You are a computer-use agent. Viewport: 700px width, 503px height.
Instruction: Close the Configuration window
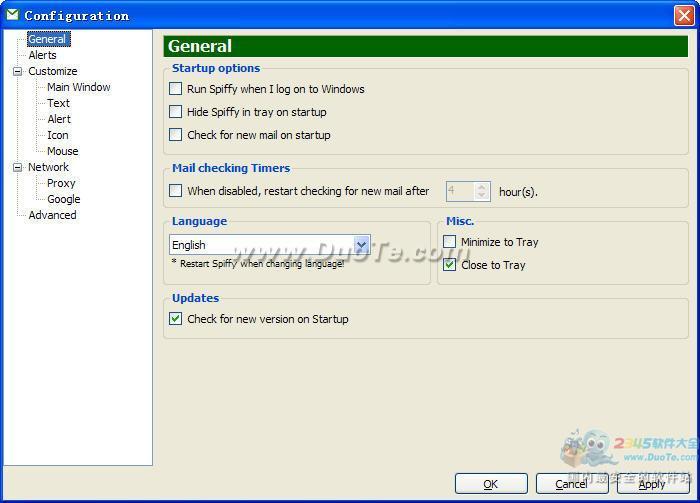(x=684, y=16)
